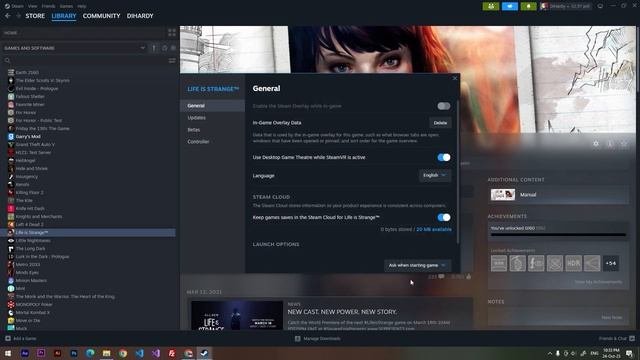Click Steam icon in the taskbar
Image resolution: width=640 pixels, height=360 pixels.
pos(204,353)
